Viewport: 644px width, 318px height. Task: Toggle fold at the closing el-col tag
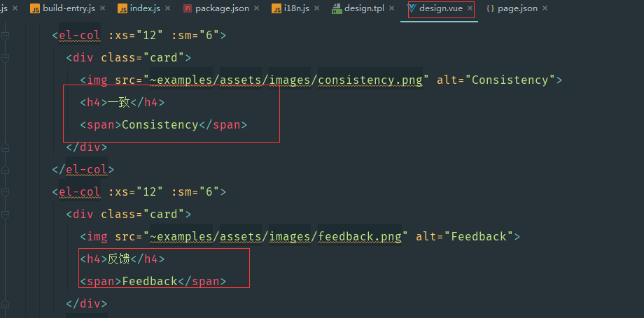[5, 169]
